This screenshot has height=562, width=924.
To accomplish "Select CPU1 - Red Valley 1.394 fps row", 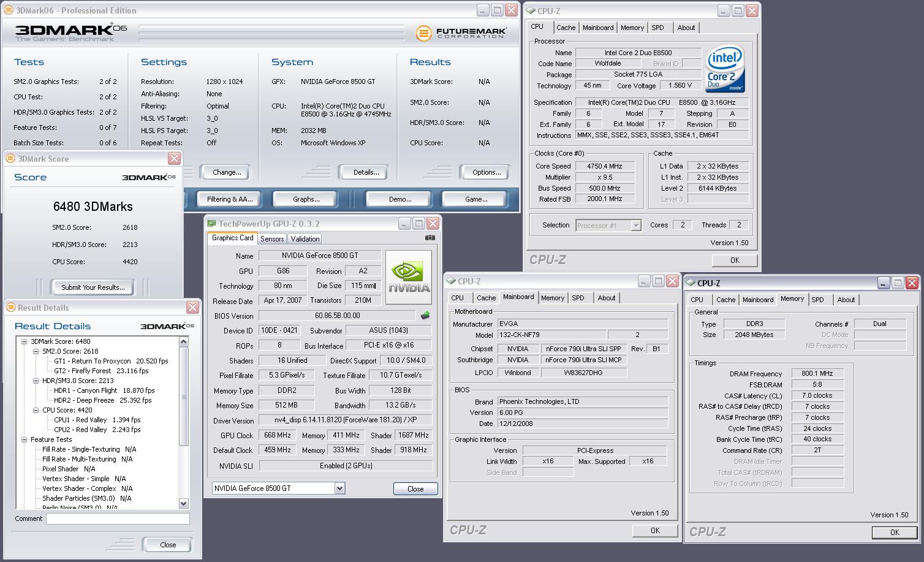I will 97,420.
